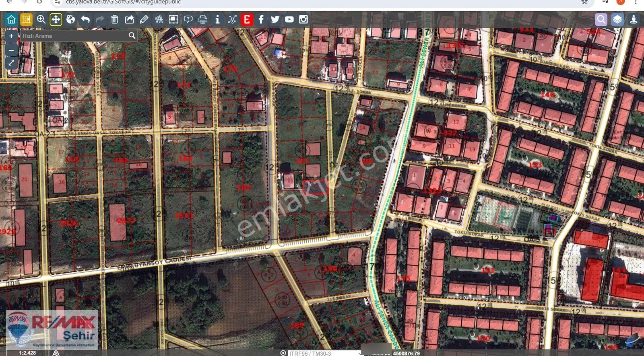This screenshot has width=644, height=356.
Task: Select the pencil draw tool
Action: [x=144, y=19]
